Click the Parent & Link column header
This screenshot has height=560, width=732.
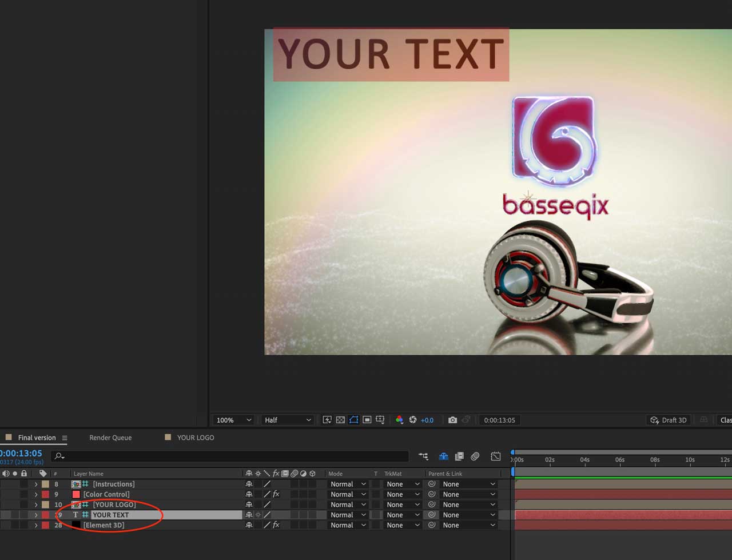click(x=445, y=474)
